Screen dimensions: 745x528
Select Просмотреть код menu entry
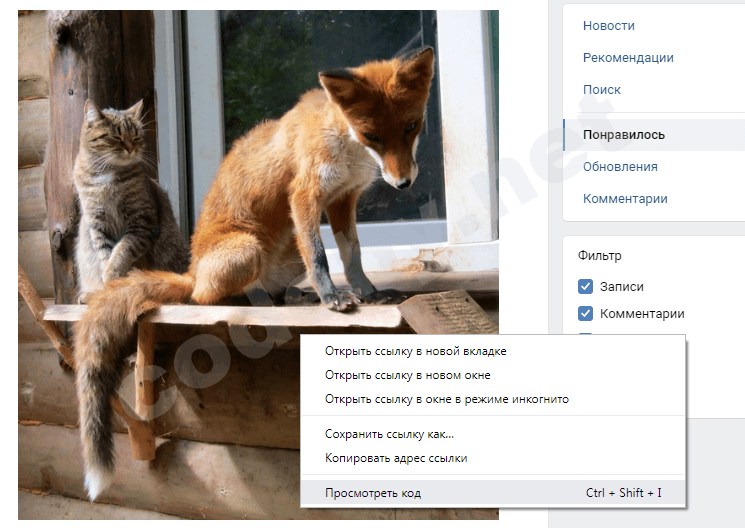(x=493, y=493)
